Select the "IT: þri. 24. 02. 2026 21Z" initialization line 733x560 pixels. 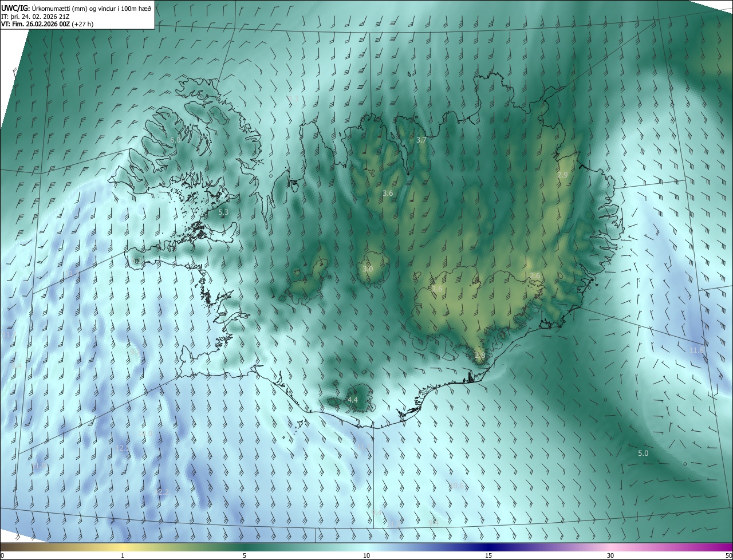click(x=36, y=16)
